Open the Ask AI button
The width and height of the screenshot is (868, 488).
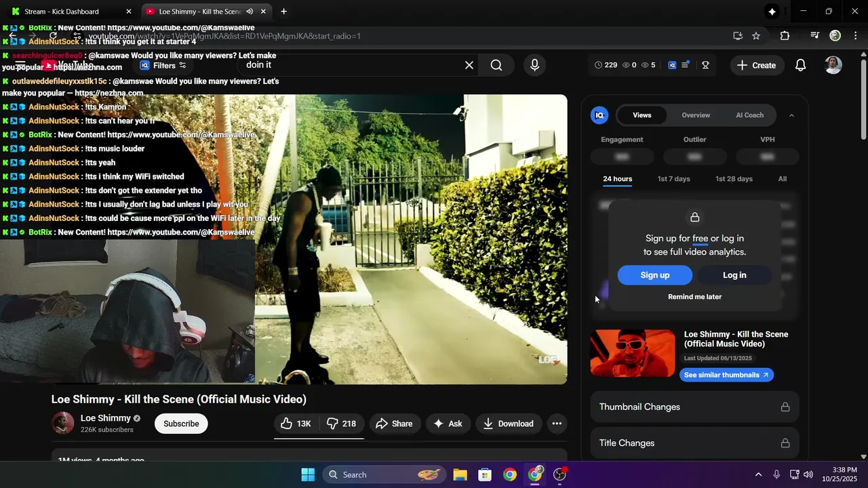click(448, 424)
